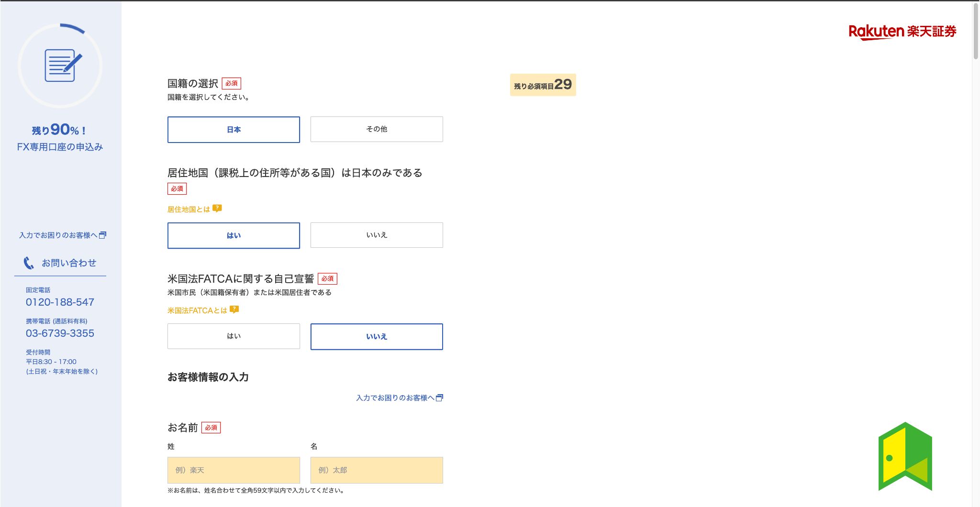The height and width of the screenshot is (507, 980).
Task: Open the 米国法FATCAとは help icon
Action: point(234,309)
